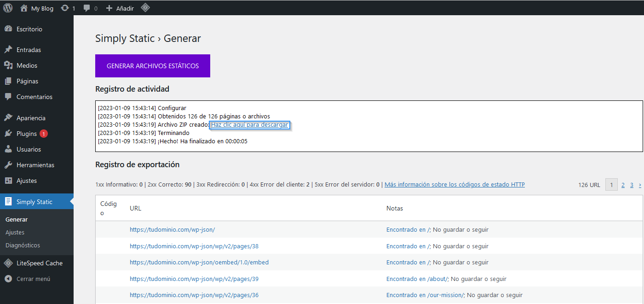Open the Añadir new content menu
The width and height of the screenshot is (644, 304).
[x=120, y=8]
